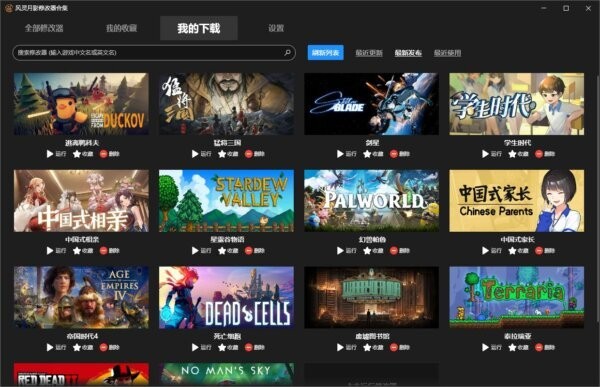Remove the Palworld trainer

(x=400, y=251)
